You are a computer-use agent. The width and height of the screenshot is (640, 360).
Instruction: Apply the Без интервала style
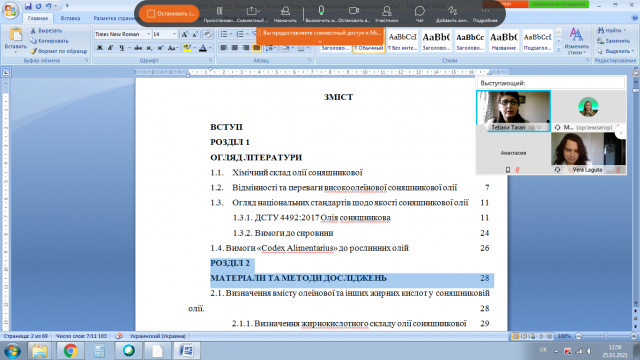[402, 41]
